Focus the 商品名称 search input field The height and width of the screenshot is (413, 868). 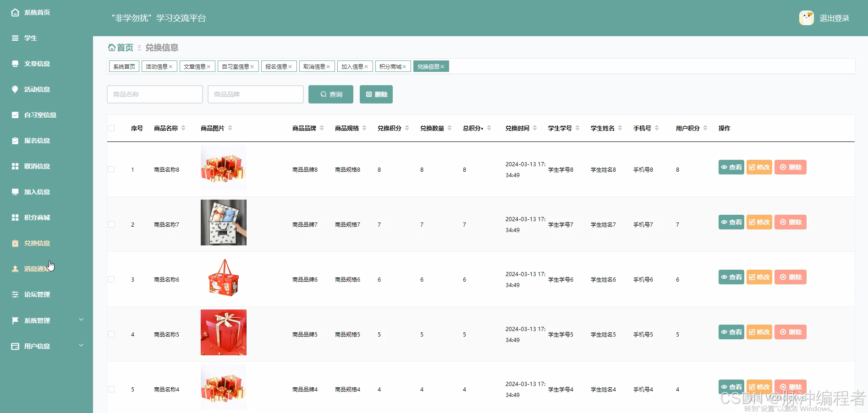click(x=155, y=94)
